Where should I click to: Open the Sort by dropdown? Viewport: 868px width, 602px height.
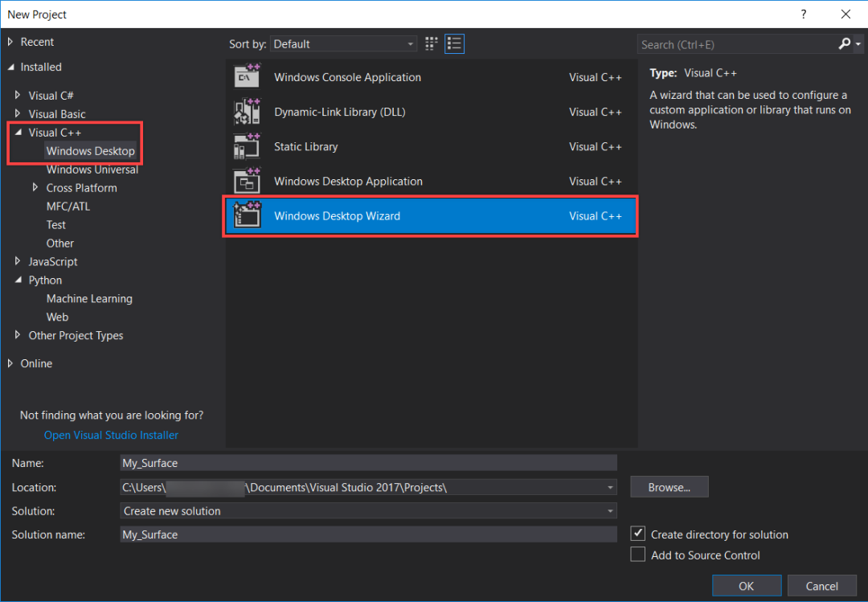pos(343,44)
